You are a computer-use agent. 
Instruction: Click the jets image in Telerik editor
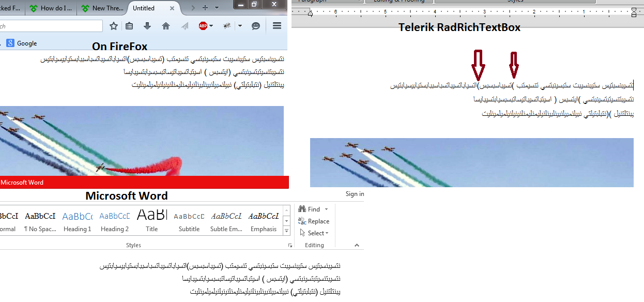(x=472, y=162)
